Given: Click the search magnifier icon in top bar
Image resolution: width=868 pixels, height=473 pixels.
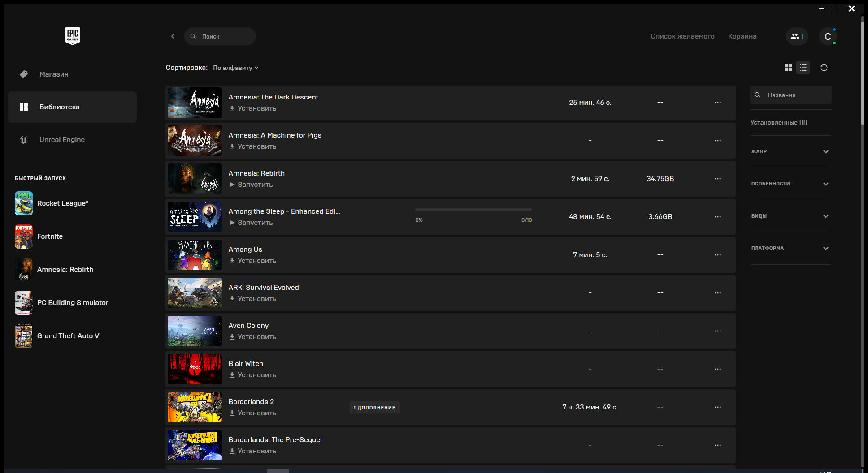Looking at the screenshot, I should pos(193,36).
